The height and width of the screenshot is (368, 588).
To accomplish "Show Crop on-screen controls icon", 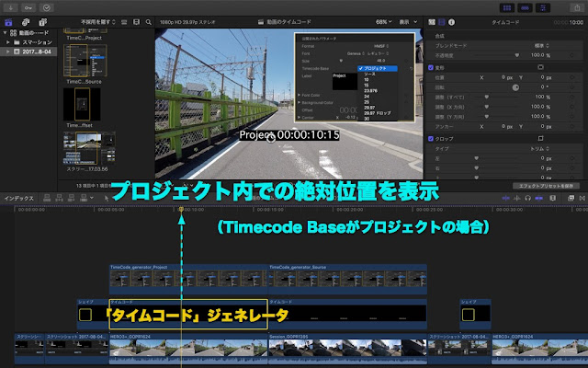I will 540,139.
